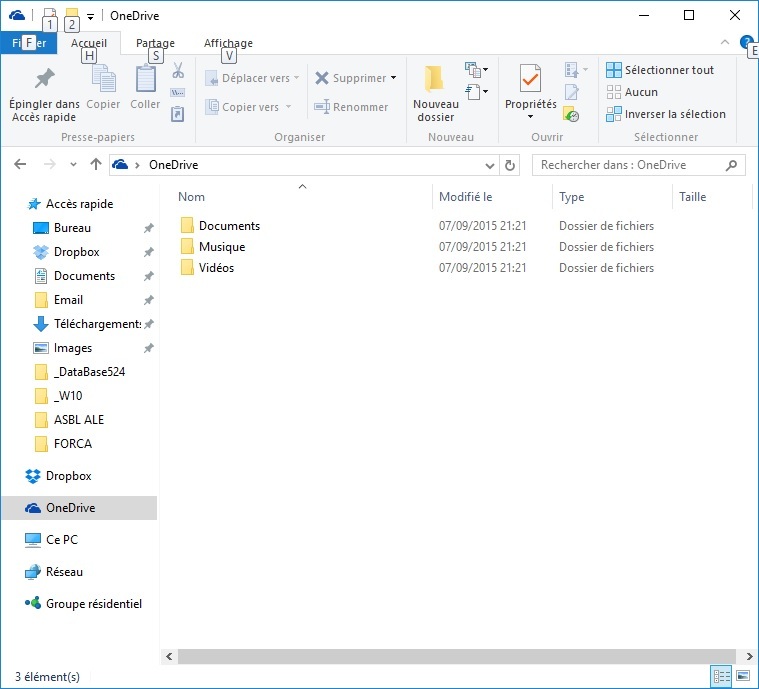Click the paste shortcut icon
Viewport: 759px width, 689px height.
178,114
